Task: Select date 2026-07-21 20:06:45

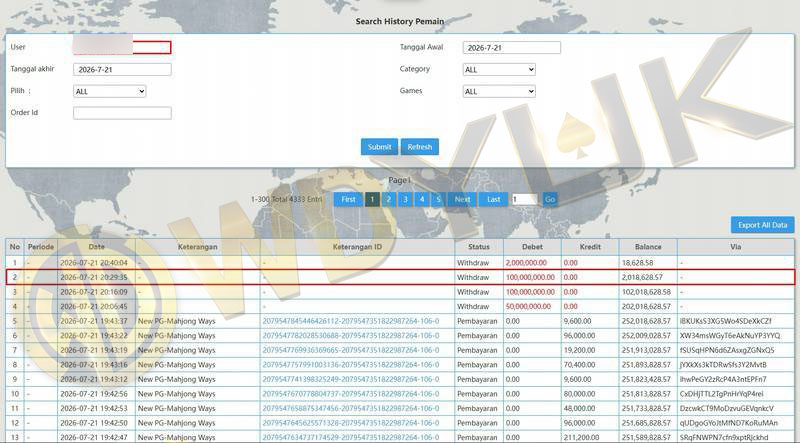Action: click(94, 306)
